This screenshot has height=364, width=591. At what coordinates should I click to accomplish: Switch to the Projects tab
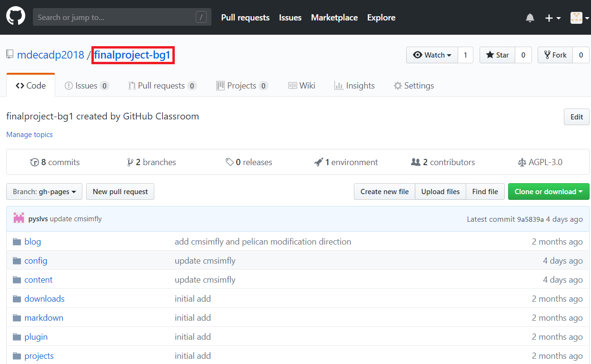242,86
